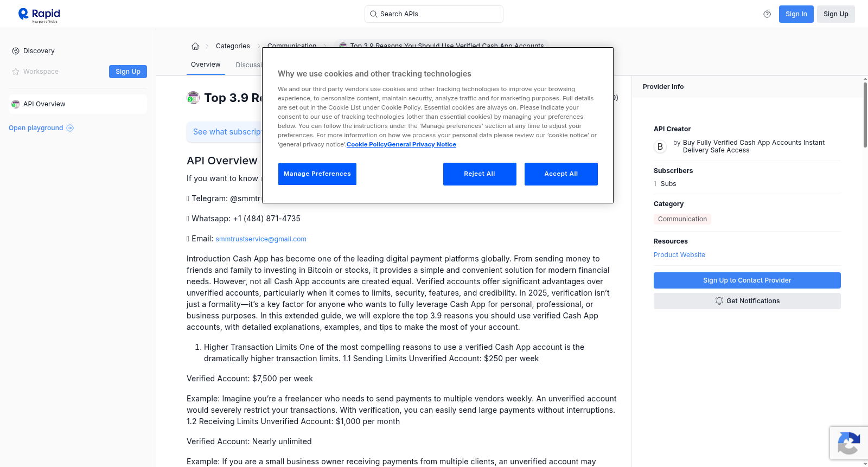
Task: Click the Discovery compass icon in the sidebar
Action: tap(16, 51)
